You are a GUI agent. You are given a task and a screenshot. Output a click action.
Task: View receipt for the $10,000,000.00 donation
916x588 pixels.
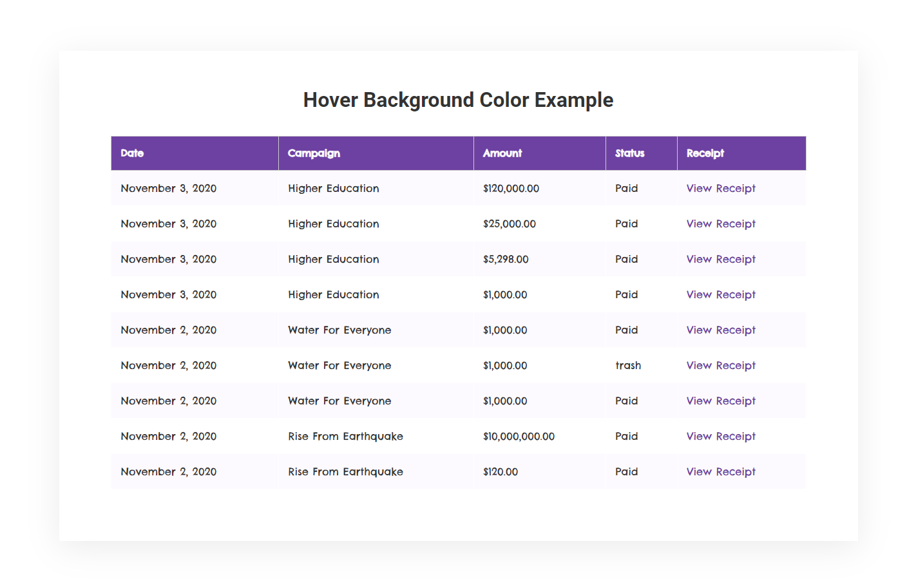pos(721,437)
